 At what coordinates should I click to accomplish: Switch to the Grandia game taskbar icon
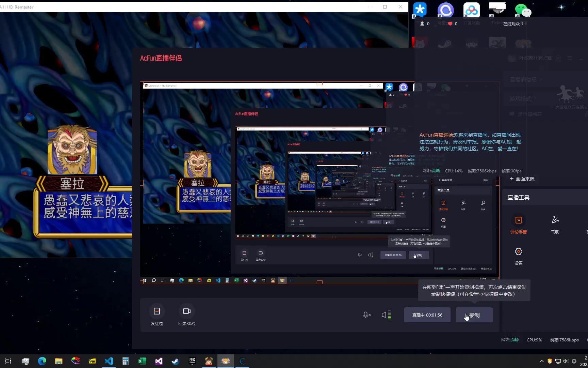(x=209, y=361)
